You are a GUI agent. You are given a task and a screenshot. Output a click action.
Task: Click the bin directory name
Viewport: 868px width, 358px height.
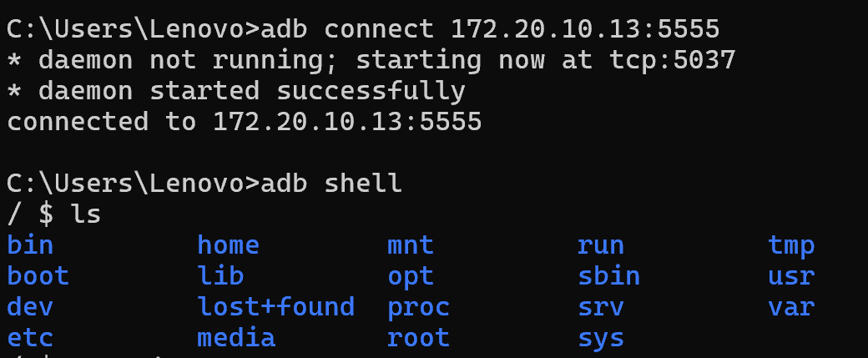[30, 245]
